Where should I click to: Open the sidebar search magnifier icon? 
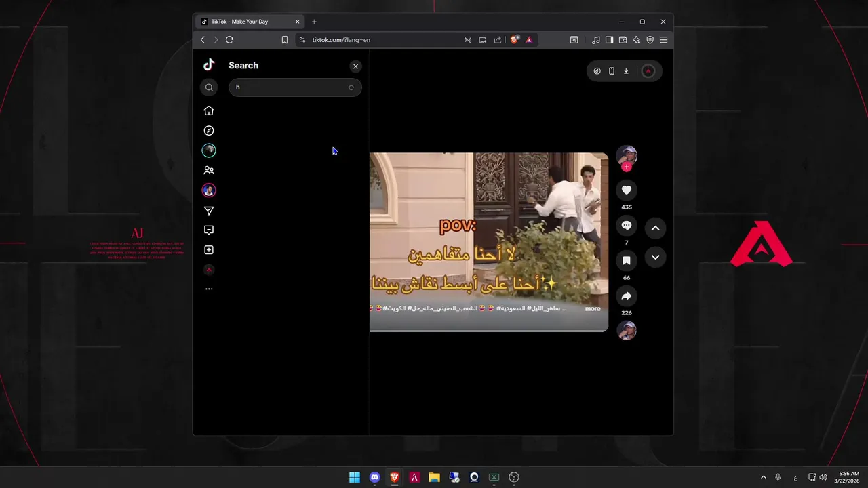click(209, 87)
